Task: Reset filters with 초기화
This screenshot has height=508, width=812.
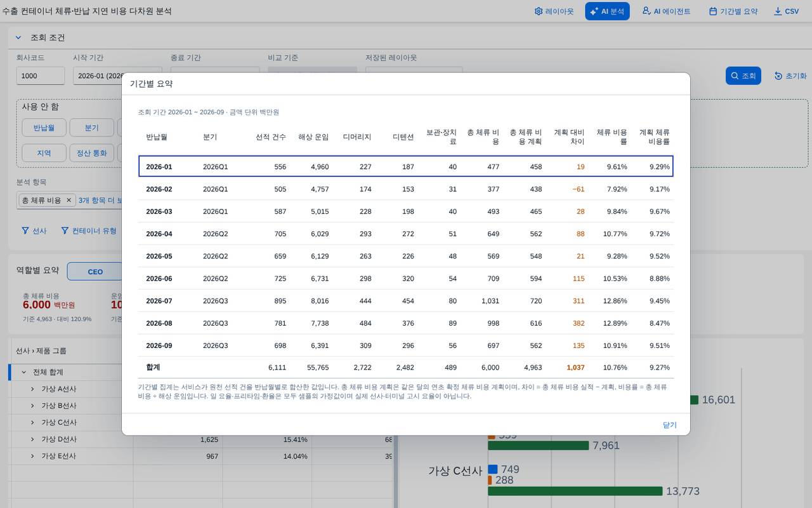Action: pyautogui.click(x=790, y=76)
